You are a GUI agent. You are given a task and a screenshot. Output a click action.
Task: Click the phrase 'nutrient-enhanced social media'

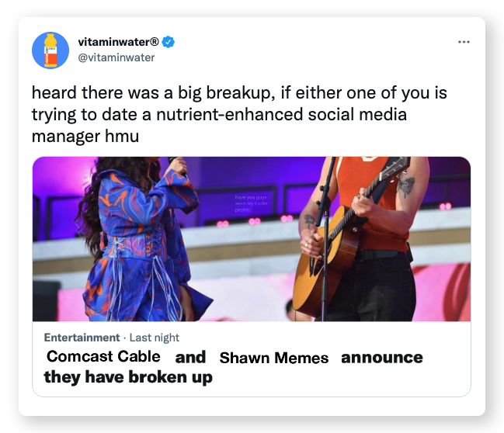281,114
